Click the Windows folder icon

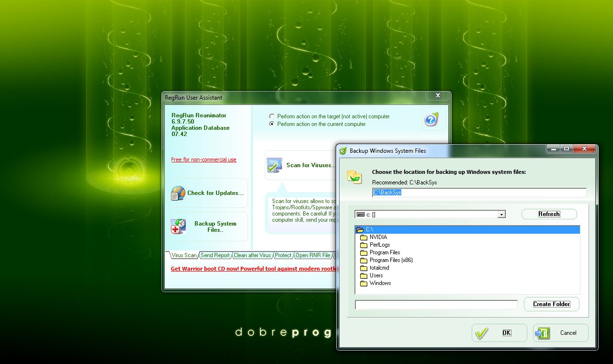(x=363, y=283)
